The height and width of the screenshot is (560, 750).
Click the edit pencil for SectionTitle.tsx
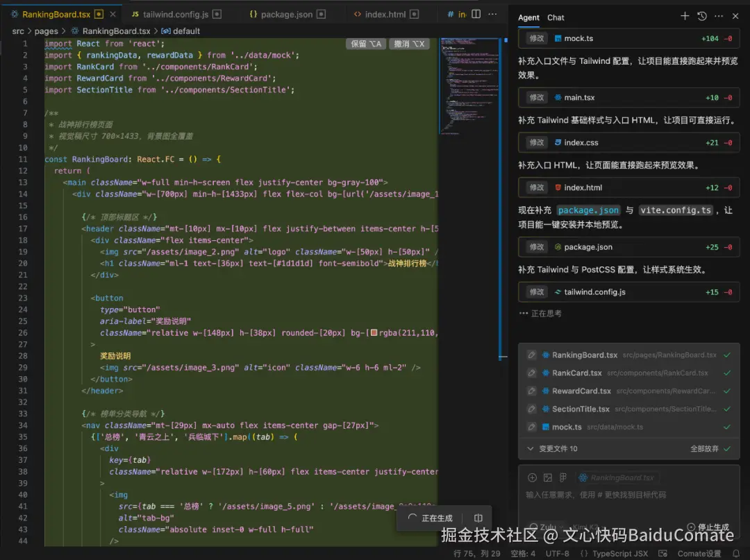(x=531, y=409)
